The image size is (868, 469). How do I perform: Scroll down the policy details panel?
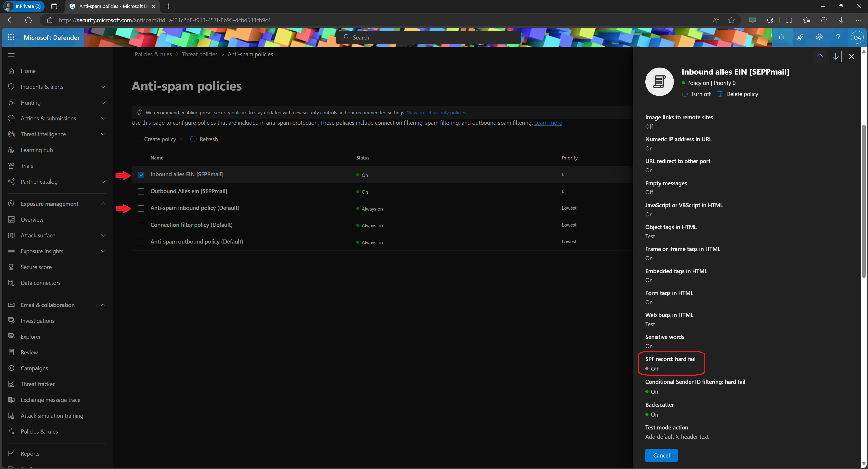point(836,56)
